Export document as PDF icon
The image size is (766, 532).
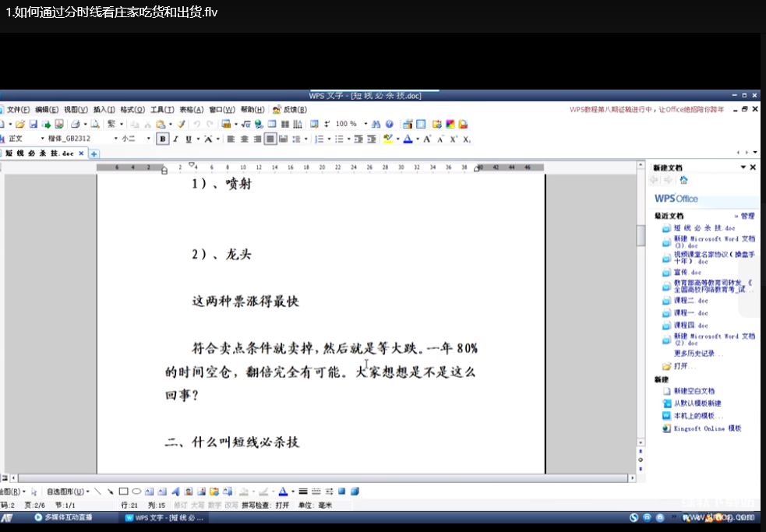pyautogui.click(x=59, y=124)
